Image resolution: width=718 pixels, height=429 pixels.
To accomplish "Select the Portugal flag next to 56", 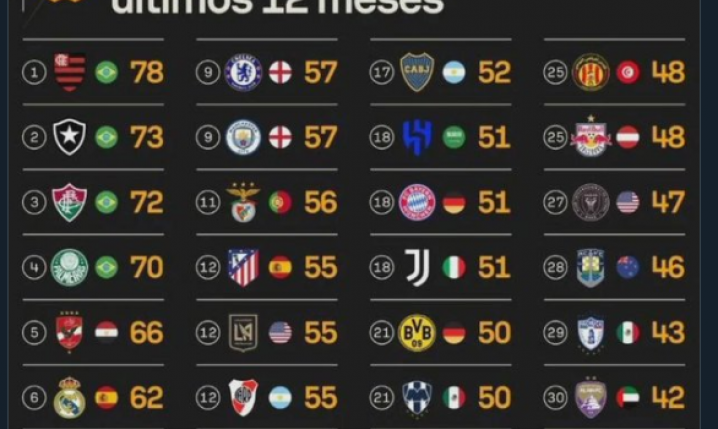I will pos(280,202).
